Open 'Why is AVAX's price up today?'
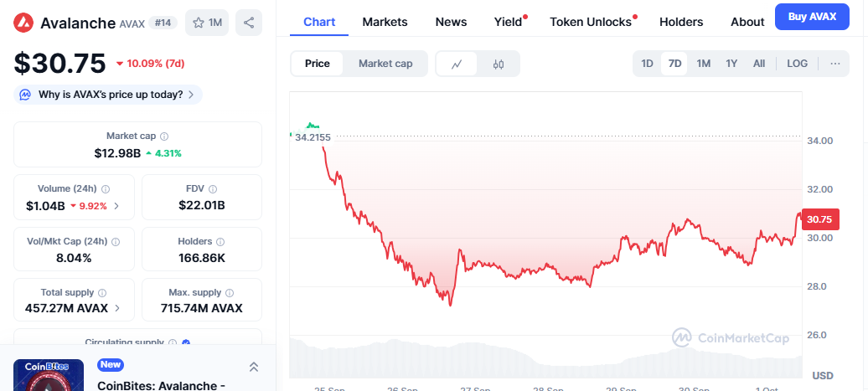This screenshot has height=391, width=868. pos(108,95)
